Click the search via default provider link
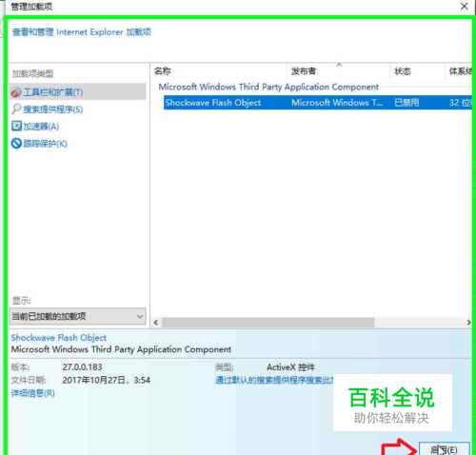 coord(274,380)
